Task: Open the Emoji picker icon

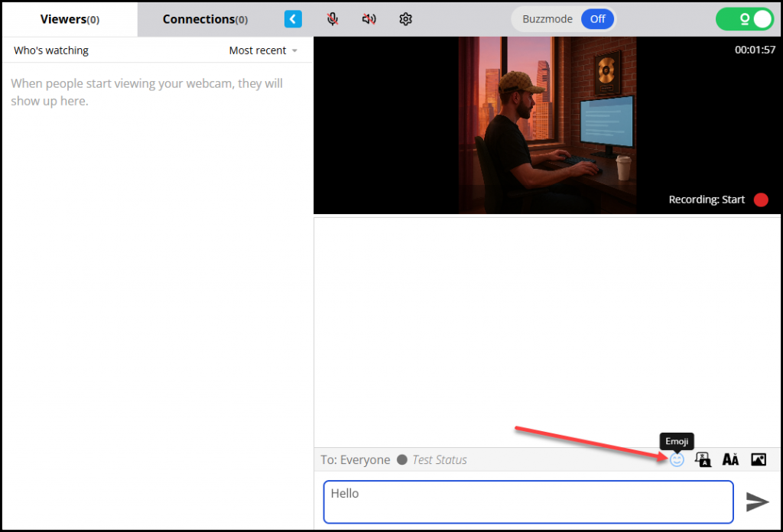Action: point(677,459)
